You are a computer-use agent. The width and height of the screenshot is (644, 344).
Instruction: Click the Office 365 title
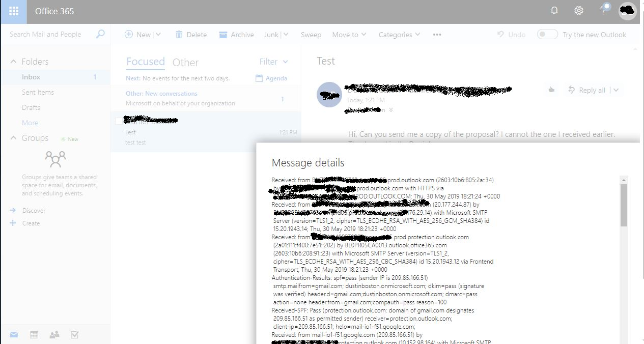point(54,11)
